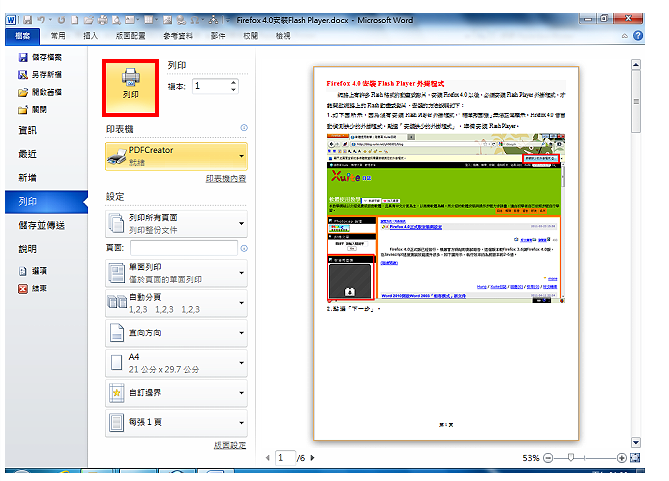Select the 列印 print section in sidebar
Image resolution: width=669 pixels, height=481 pixels.
(x=46, y=202)
